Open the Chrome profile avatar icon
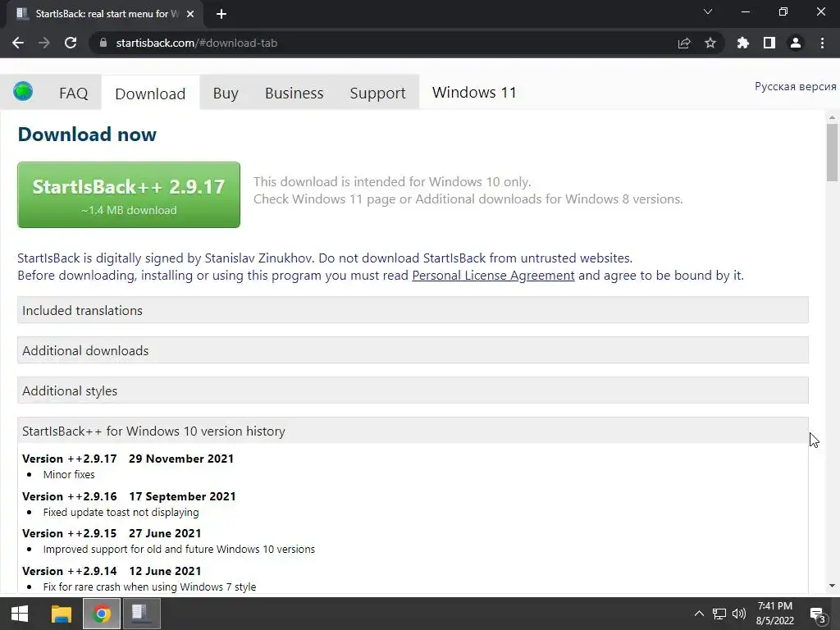The height and width of the screenshot is (630, 840). coord(796,43)
